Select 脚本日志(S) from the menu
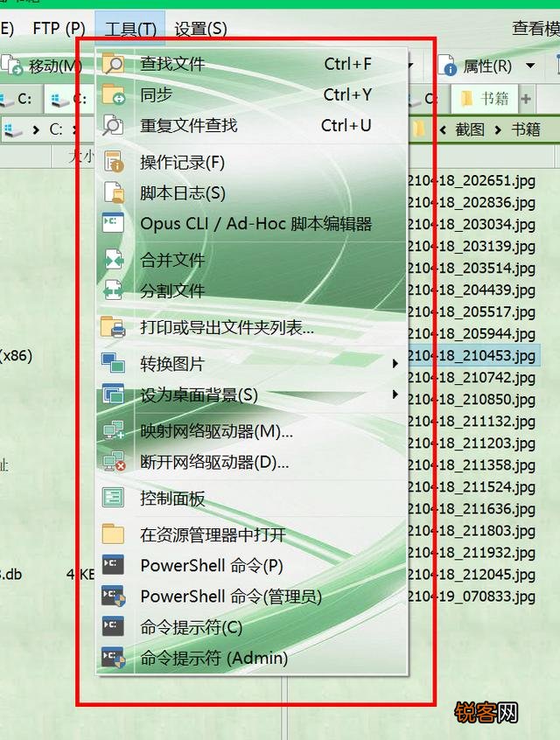 (252, 192)
